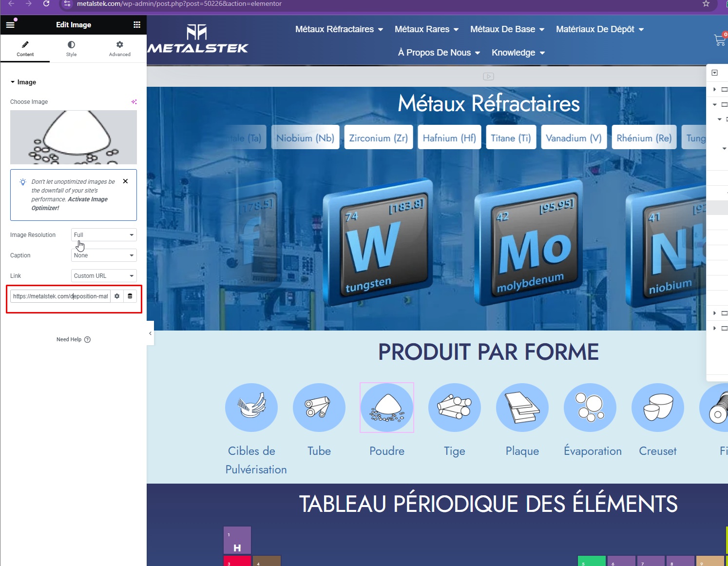This screenshot has width=728, height=566.
Task: Select the Niobium (Nb) button
Action: (305, 138)
